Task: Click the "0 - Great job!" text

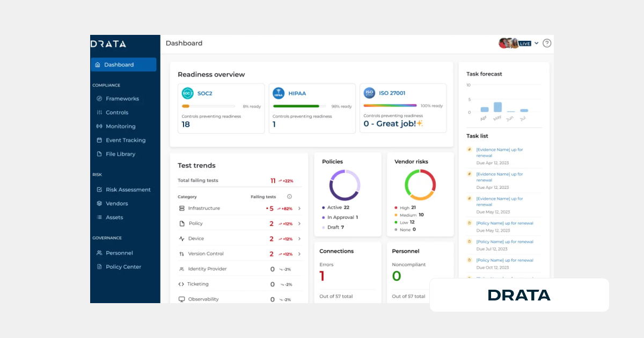Action: click(390, 123)
